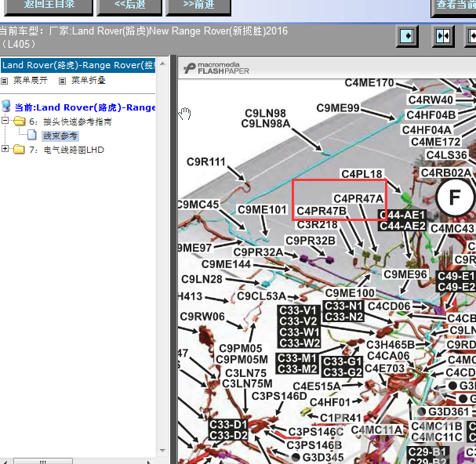Click connector label C9CL53A

pos(261,296)
